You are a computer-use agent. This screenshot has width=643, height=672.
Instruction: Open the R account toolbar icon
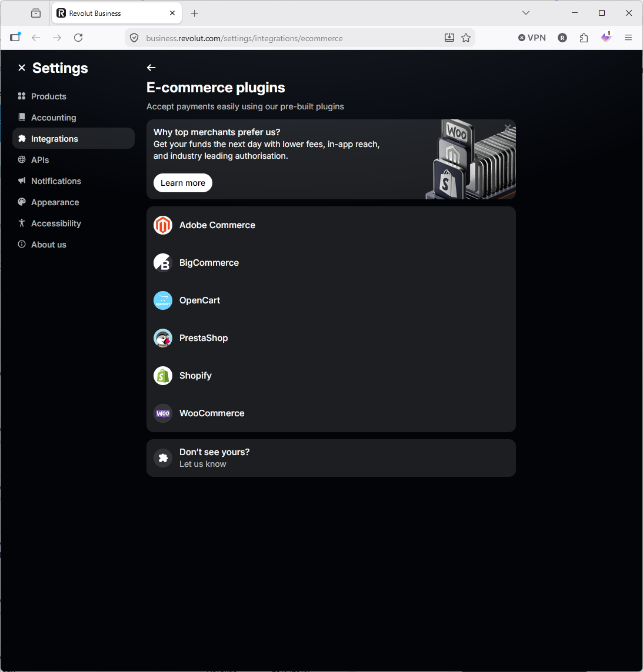point(562,38)
